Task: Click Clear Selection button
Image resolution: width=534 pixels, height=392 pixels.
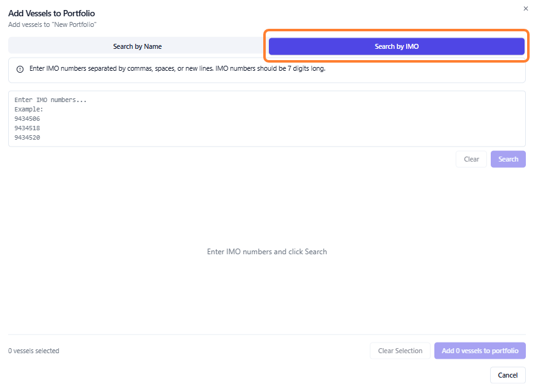Action: (400, 351)
